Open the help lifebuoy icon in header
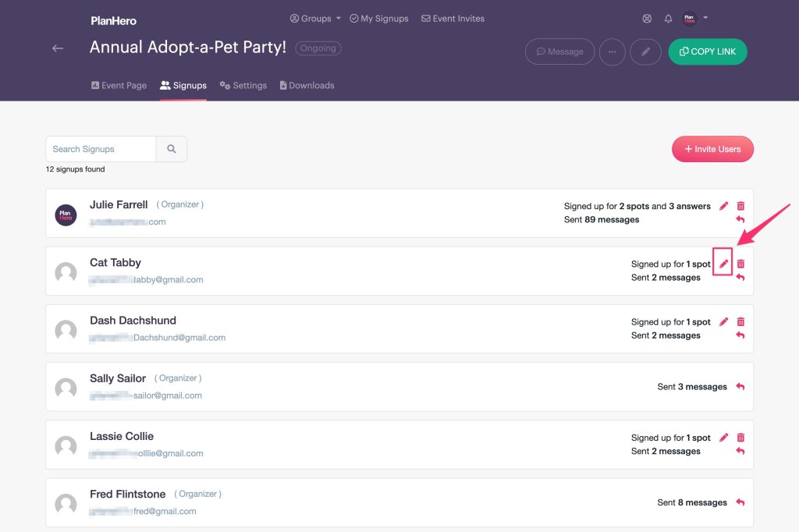 click(647, 19)
